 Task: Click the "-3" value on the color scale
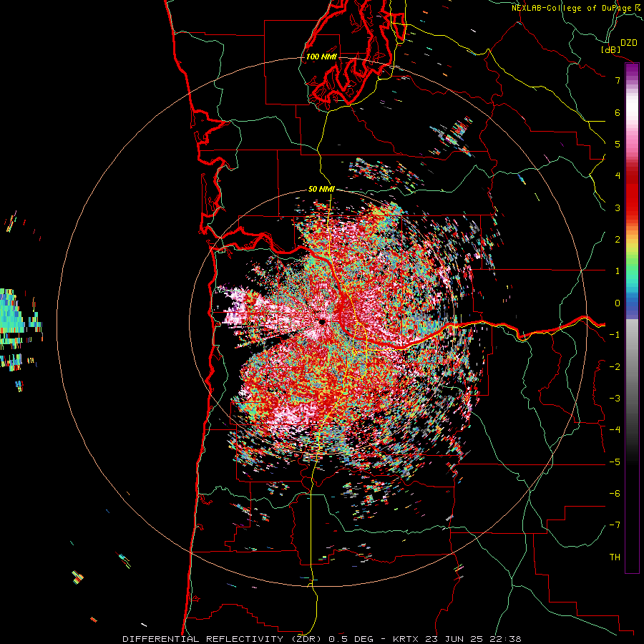pos(615,399)
